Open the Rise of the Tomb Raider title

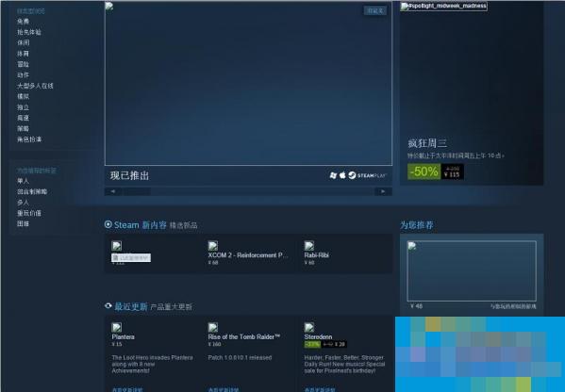tap(244, 337)
